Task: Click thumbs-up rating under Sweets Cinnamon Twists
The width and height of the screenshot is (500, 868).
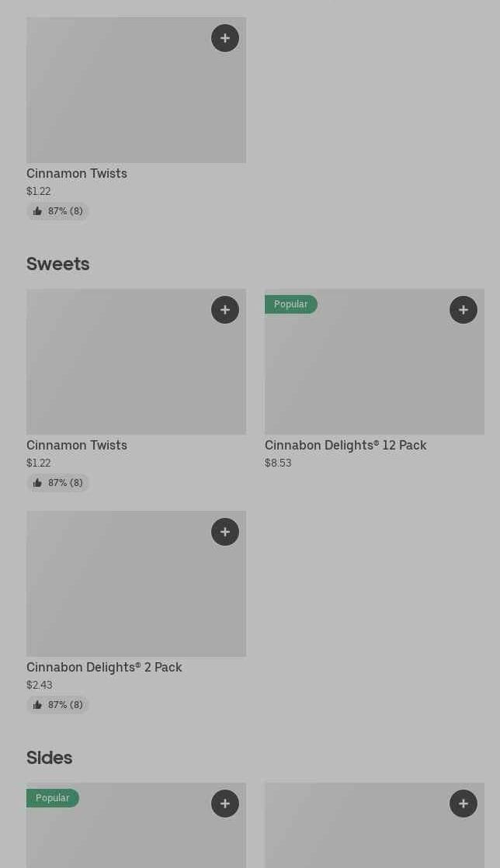Action: [58, 483]
